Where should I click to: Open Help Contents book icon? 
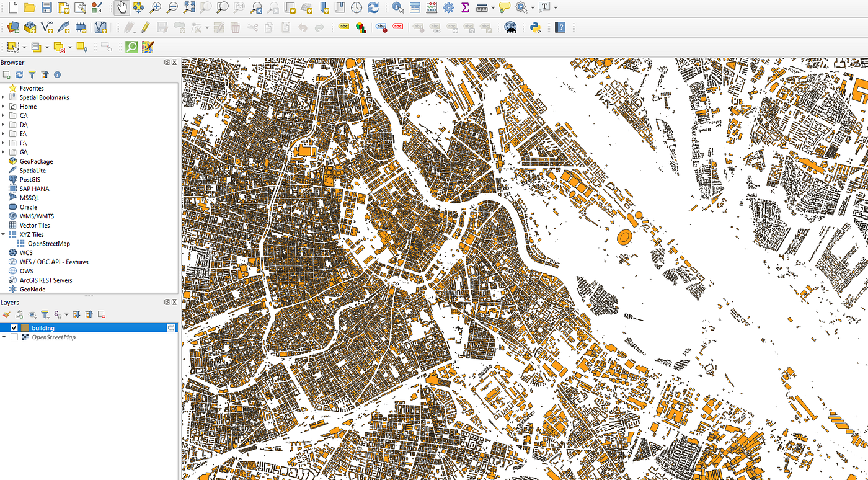coord(560,27)
